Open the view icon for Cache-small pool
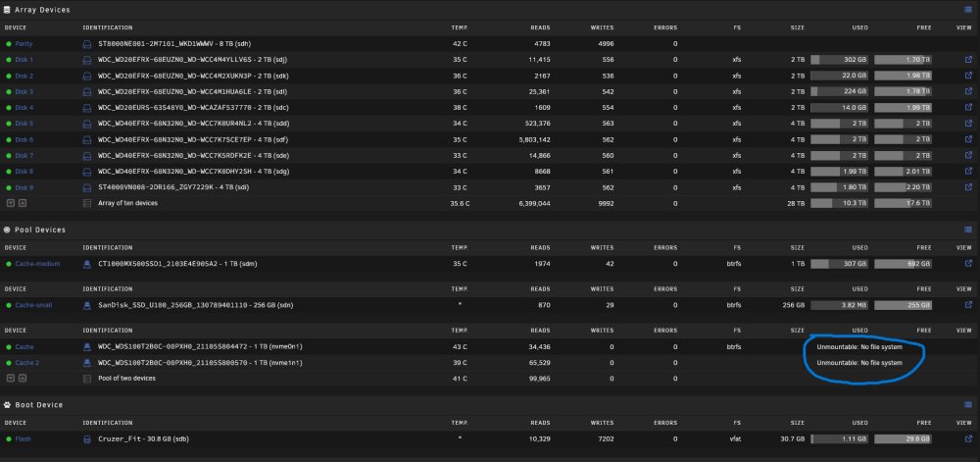 [x=968, y=305]
